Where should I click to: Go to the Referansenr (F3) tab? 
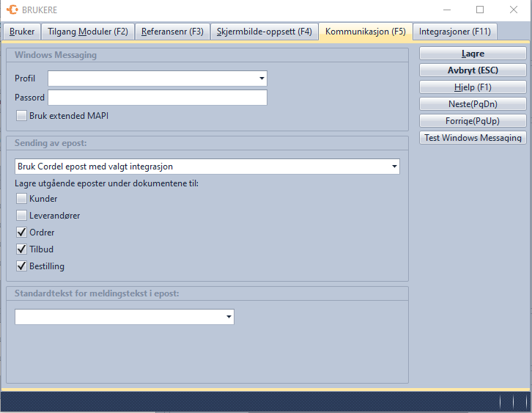pos(172,32)
